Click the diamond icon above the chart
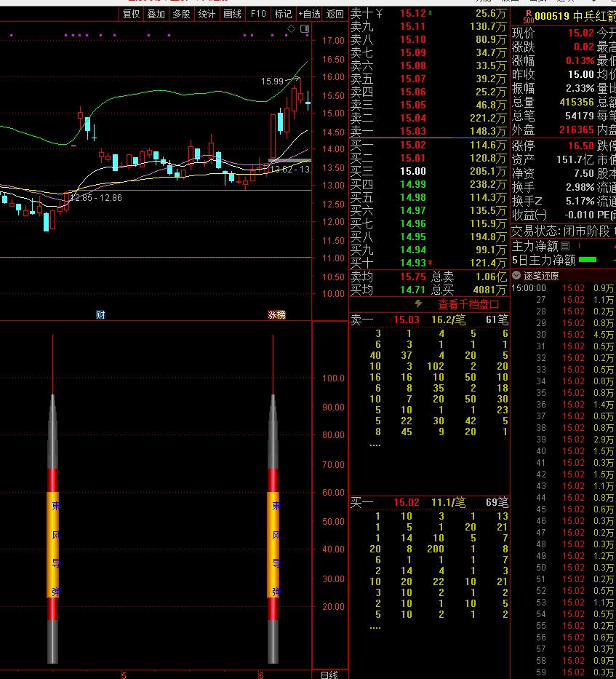Screen dimensions: 616x679 coord(292,28)
